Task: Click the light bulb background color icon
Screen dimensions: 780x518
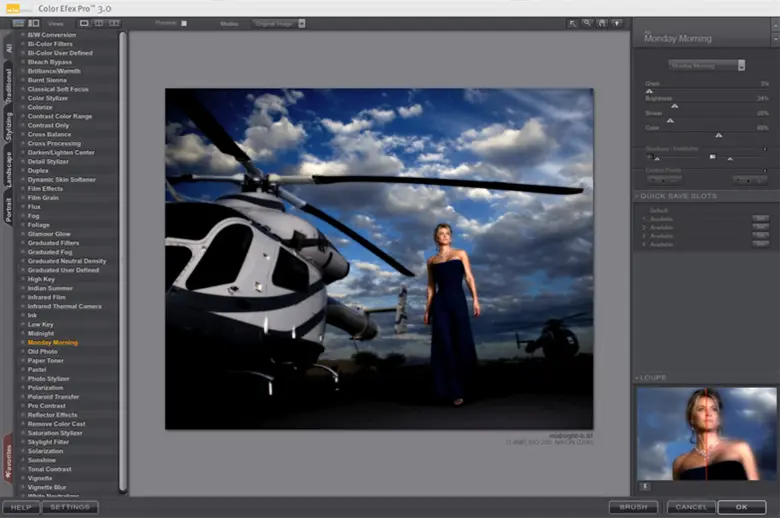Action: point(617,23)
